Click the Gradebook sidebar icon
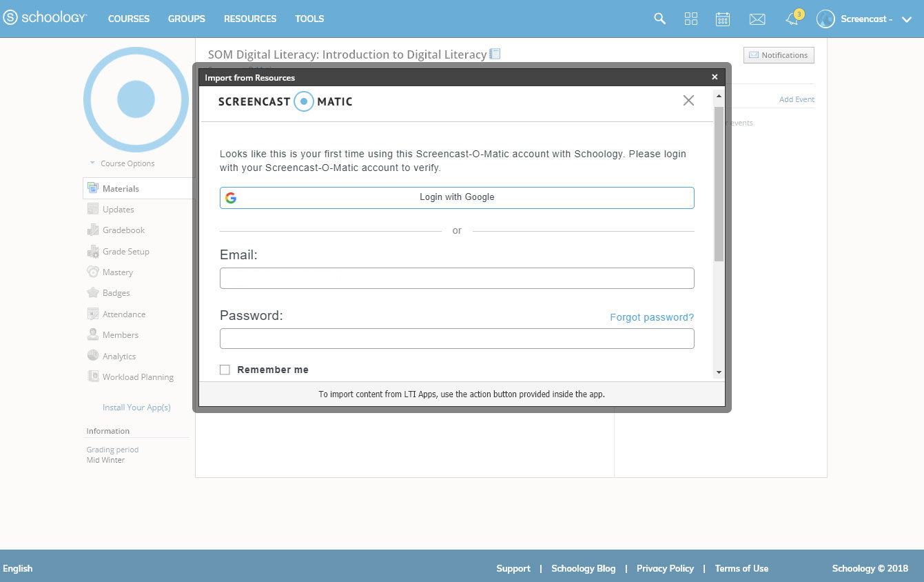Image resolution: width=924 pixels, height=582 pixels. [x=93, y=230]
